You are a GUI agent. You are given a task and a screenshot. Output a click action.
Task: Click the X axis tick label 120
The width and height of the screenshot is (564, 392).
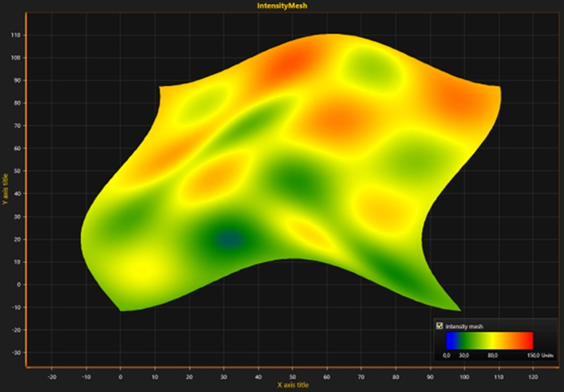click(x=533, y=377)
